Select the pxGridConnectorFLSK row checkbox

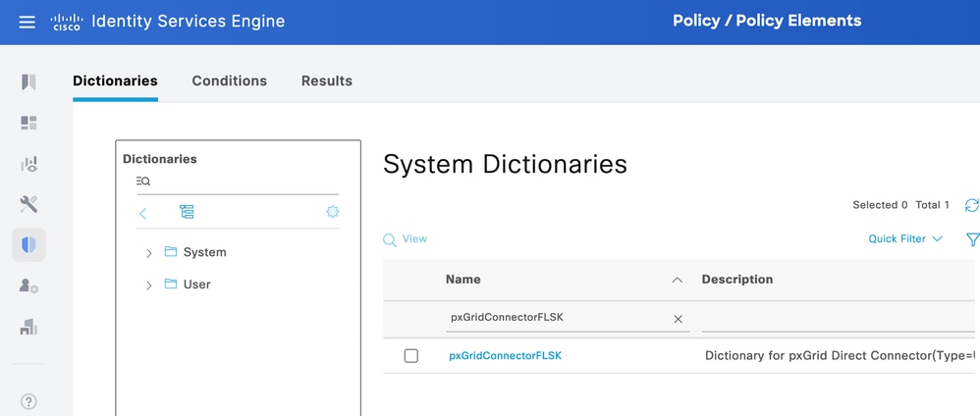pos(411,356)
